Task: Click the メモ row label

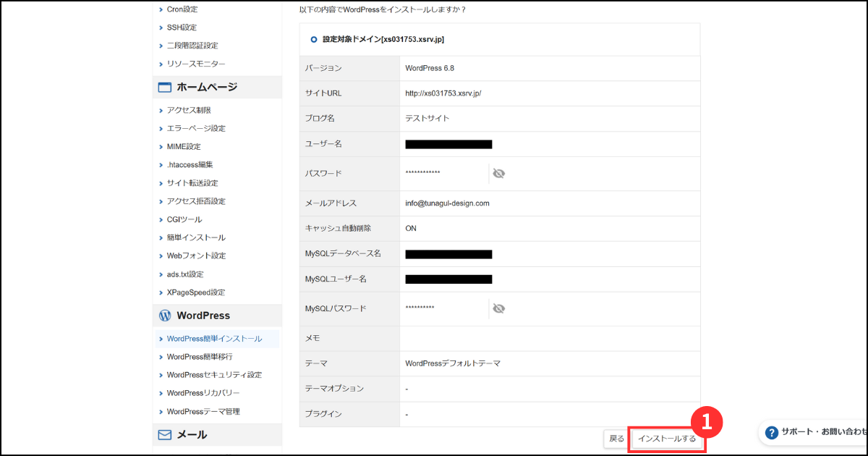Action: pyautogui.click(x=312, y=338)
